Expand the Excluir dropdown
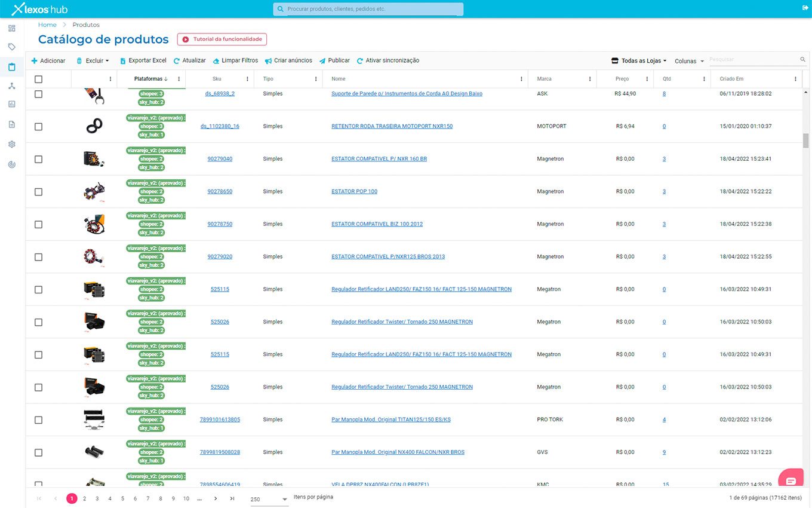 point(93,61)
